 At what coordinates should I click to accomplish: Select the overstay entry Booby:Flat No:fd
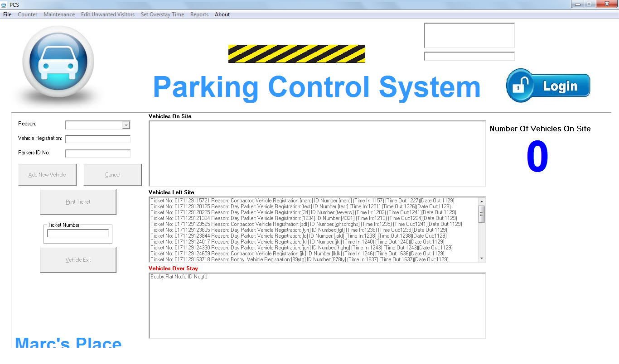coord(179,277)
